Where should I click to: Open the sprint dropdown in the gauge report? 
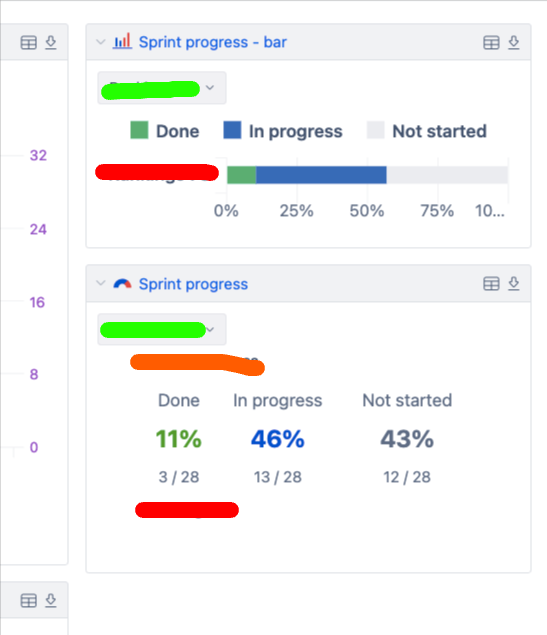pos(162,329)
